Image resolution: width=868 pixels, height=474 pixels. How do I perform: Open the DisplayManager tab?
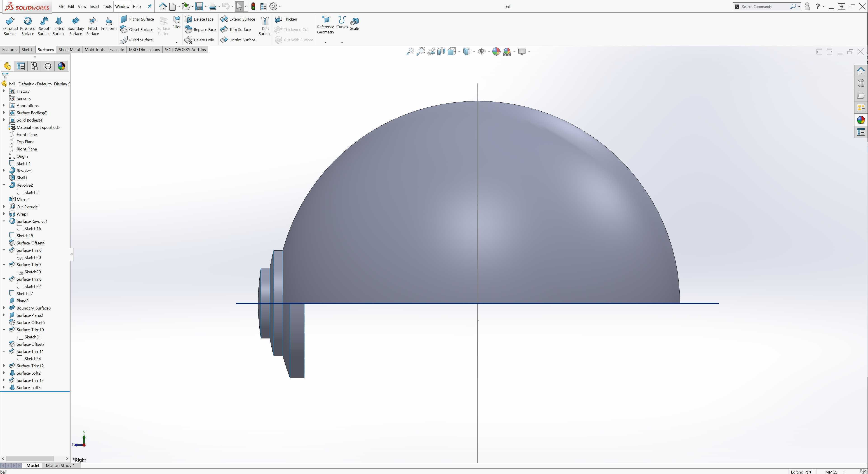(x=61, y=66)
